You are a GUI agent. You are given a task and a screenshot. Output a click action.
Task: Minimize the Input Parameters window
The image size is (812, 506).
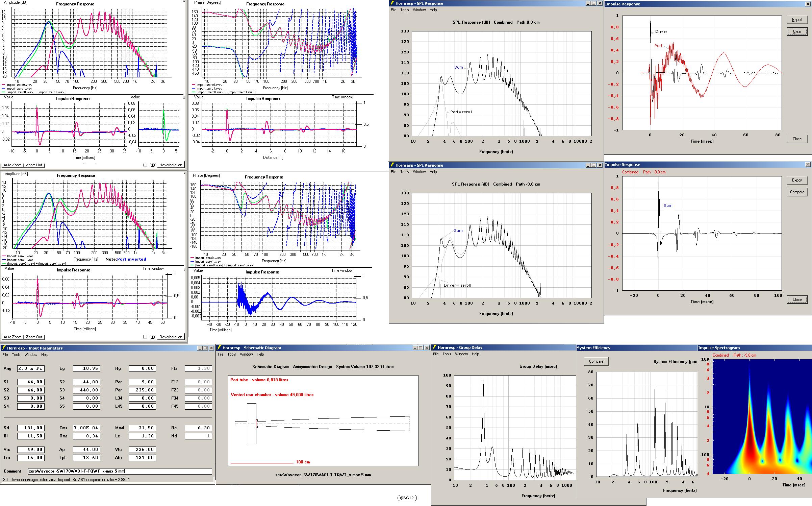pos(200,348)
